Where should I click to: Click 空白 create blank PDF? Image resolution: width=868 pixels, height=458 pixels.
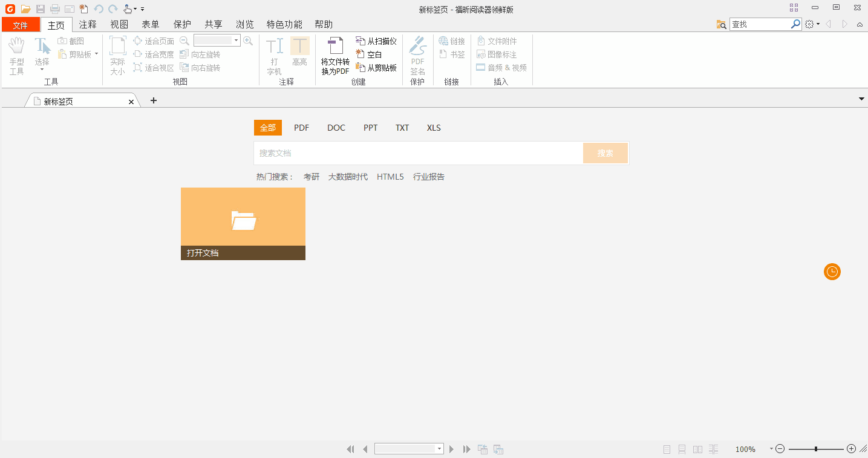[x=369, y=54]
